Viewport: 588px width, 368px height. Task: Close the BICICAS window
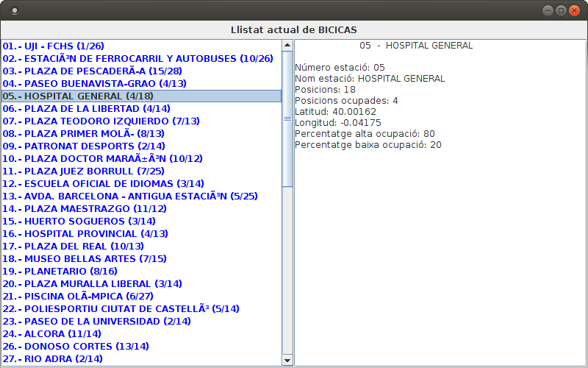pyautogui.click(x=574, y=10)
